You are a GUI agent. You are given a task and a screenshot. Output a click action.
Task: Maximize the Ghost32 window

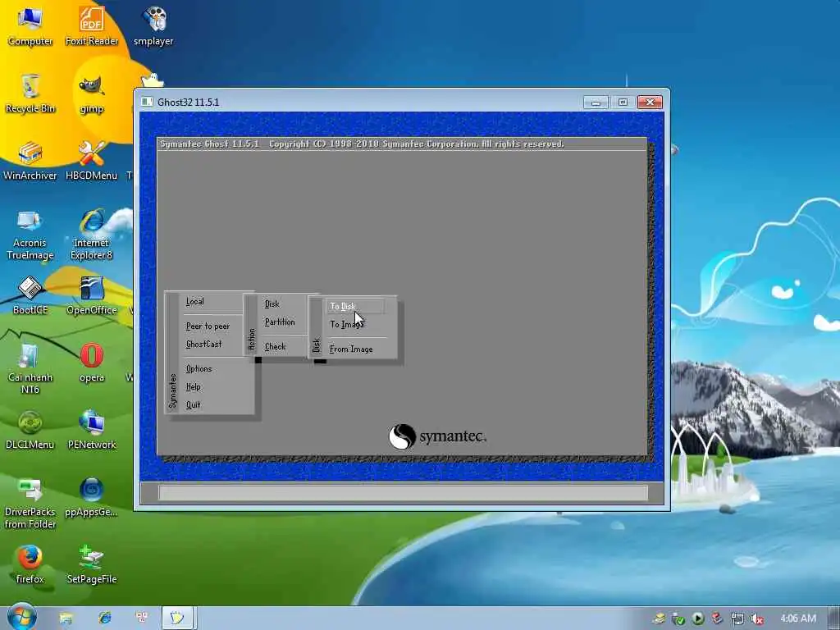(x=623, y=102)
